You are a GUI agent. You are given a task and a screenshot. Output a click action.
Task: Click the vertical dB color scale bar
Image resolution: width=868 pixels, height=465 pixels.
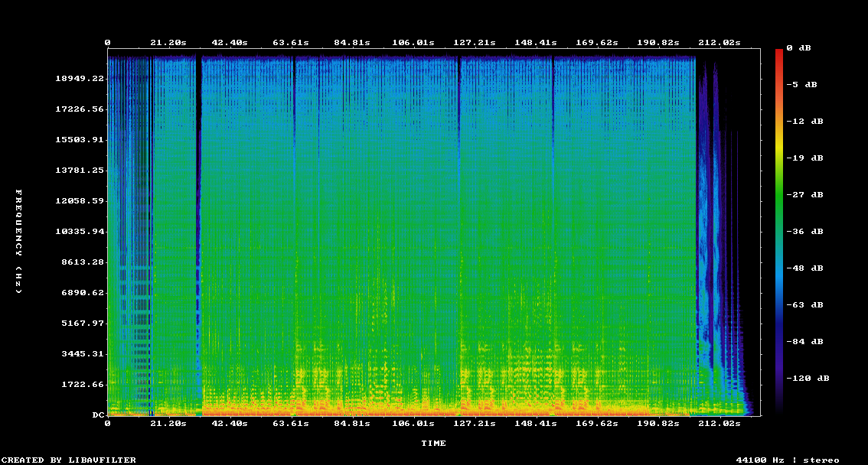pyautogui.click(x=779, y=229)
